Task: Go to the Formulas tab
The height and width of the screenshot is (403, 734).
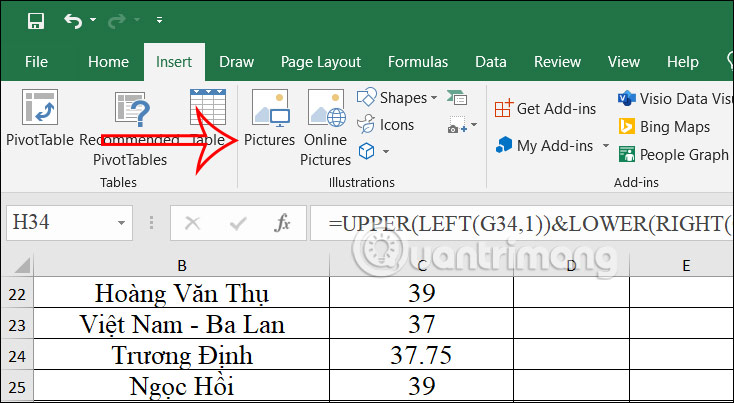Action: (418, 62)
